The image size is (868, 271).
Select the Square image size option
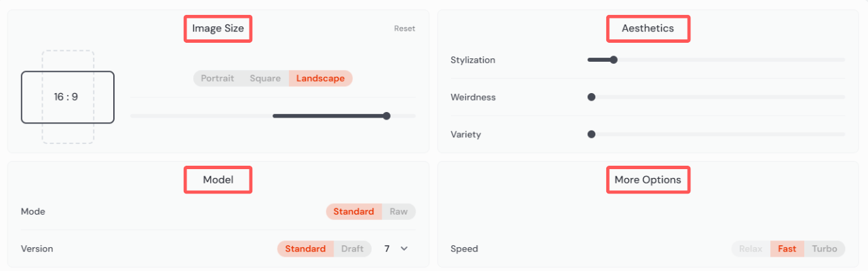(265, 78)
